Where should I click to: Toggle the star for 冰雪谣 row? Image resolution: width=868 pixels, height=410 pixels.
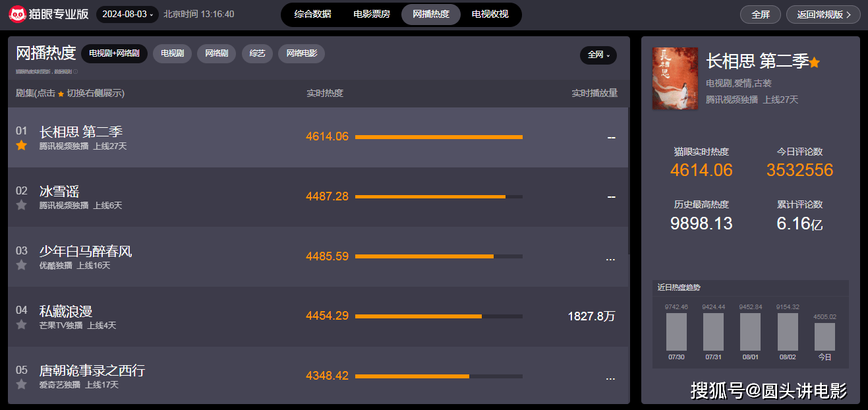[21, 205]
